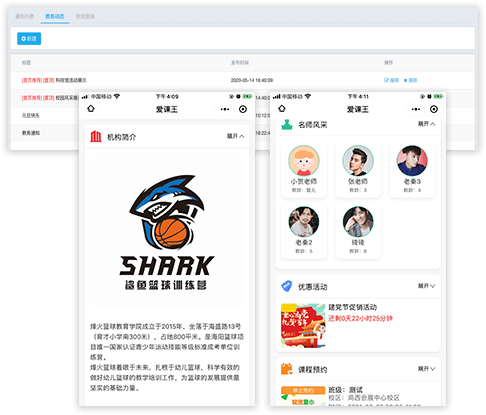Click delete link in 科技馆活动展示 row
Screen dimensions: 486x415
pyautogui.click(x=410, y=80)
